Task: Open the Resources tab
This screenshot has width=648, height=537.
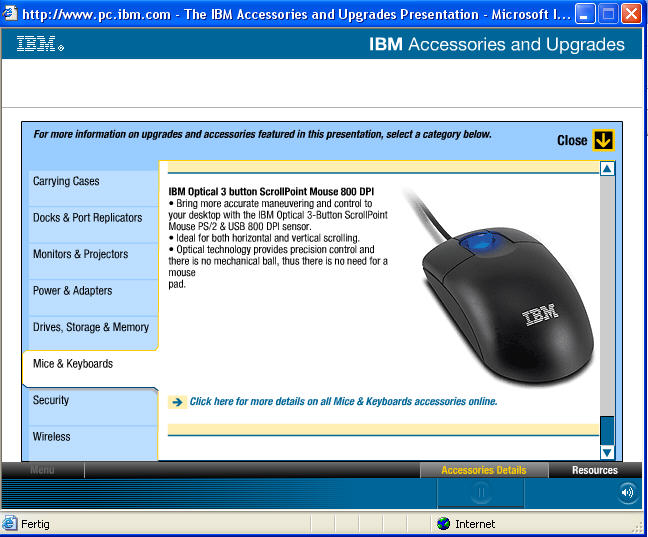Action: tap(595, 470)
